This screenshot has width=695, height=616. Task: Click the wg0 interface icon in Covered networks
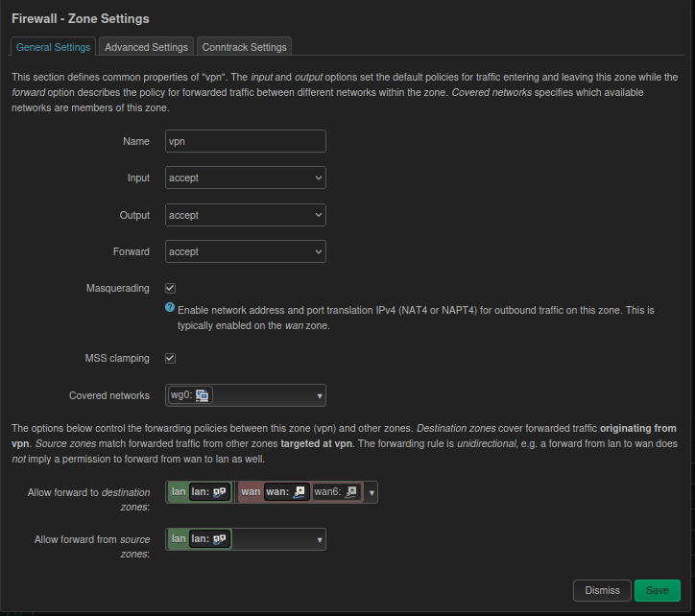click(x=204, y=395)
